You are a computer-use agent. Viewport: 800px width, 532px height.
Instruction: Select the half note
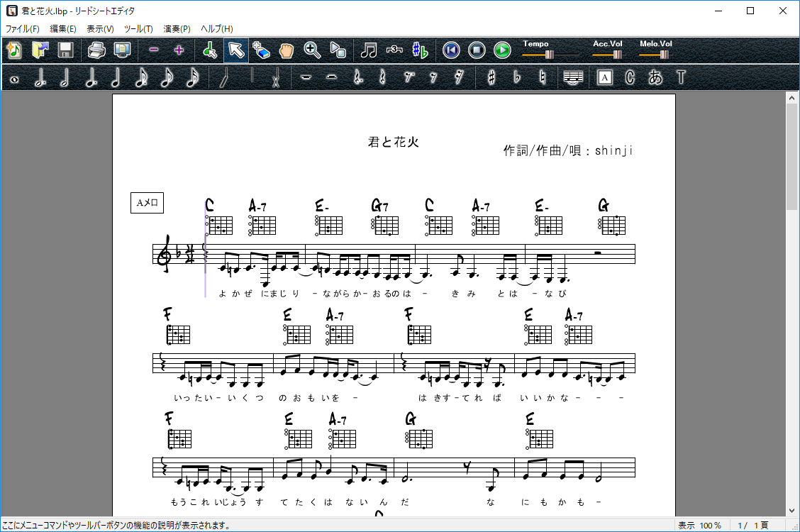pos(65,78)
